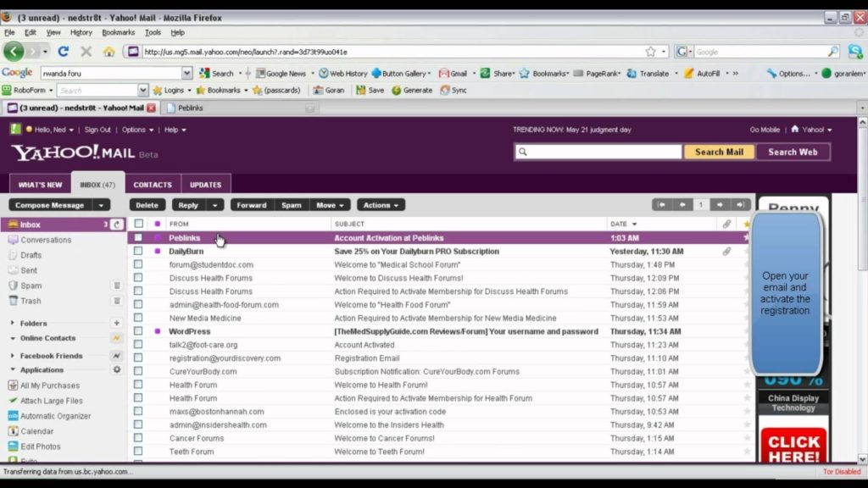
Task: Click the Search Mail button
Action: (x=719, y=152)
